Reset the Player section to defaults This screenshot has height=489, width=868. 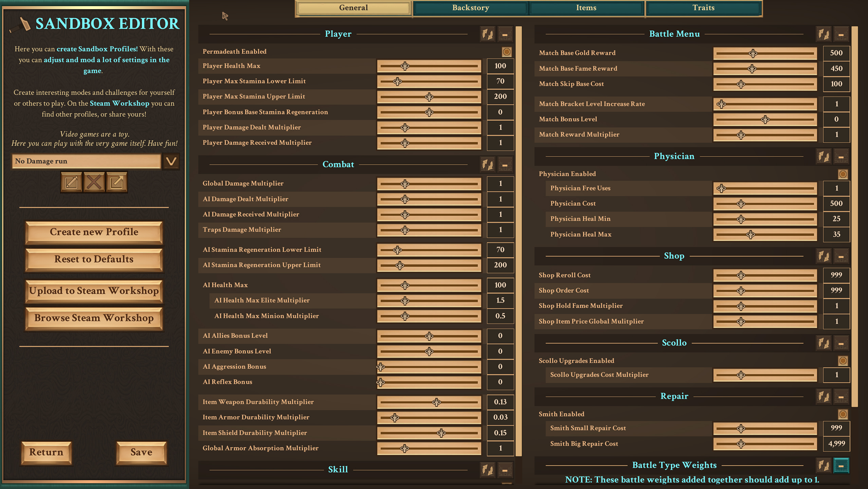[488, 34]
